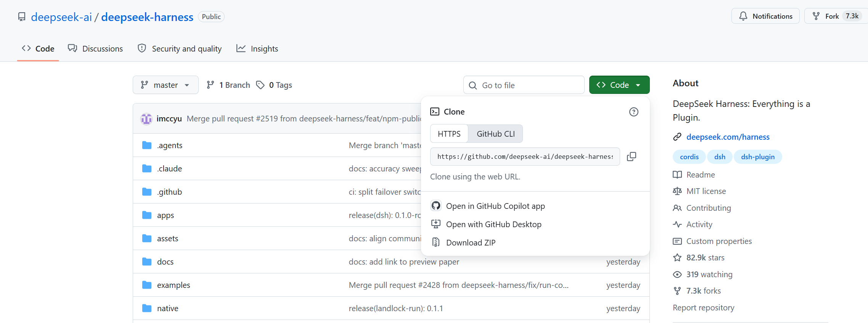Click the cordis topic tag

[x=690, y=157]
